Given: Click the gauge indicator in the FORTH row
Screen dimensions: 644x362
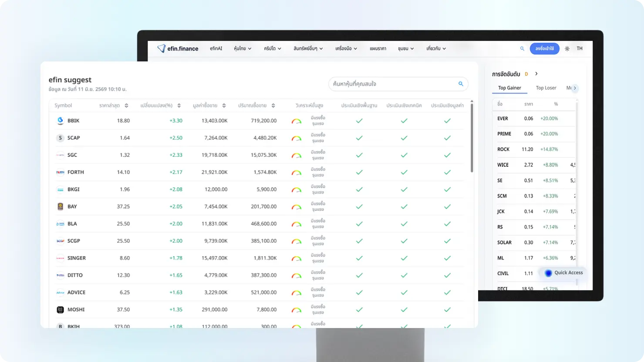Looking at the screenshot, I should click(x=297, y=173).
